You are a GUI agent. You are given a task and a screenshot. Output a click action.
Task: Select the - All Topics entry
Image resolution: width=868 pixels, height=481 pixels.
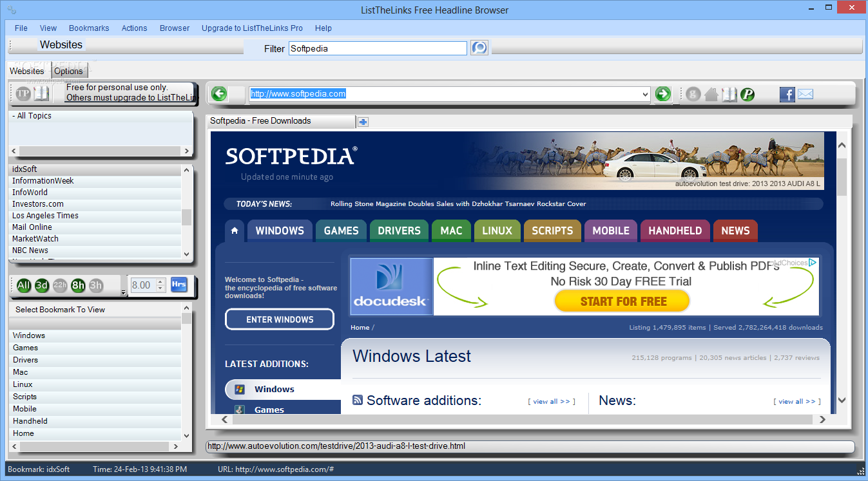100,116
